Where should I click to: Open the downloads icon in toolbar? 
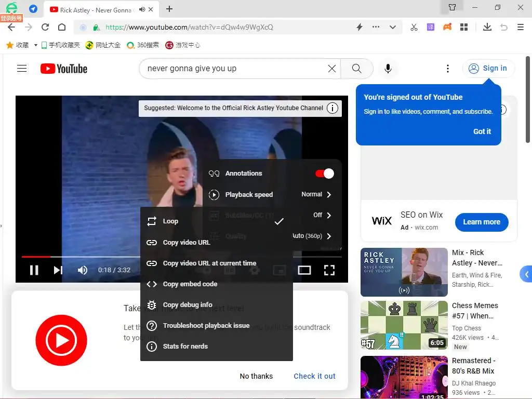(x=487, y=27)
